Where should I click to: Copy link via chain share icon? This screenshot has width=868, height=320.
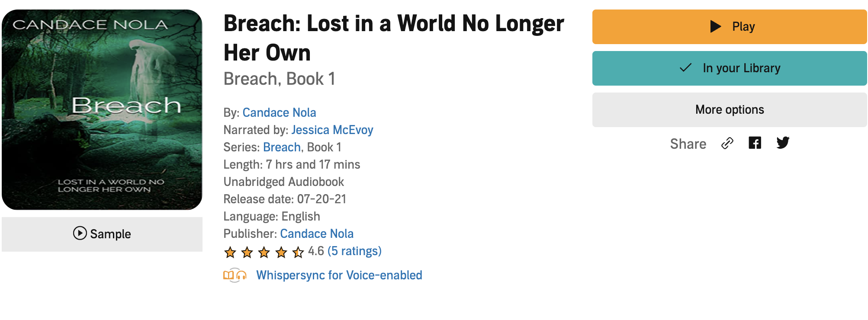pyautogui.click(x=727, y=143)
